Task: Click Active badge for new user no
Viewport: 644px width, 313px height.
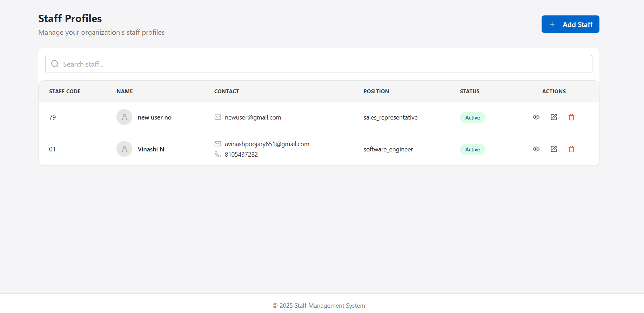Action: coord(472,117)
